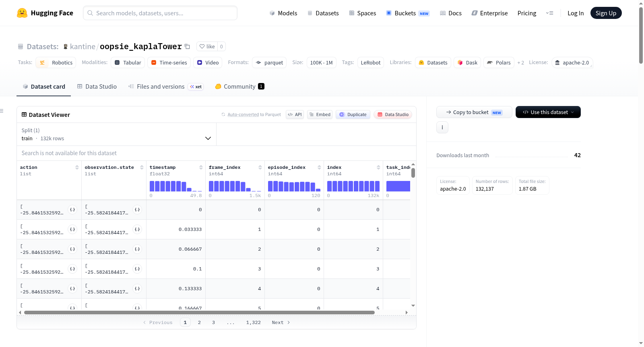Click the page's vertical scrollbar

[641, 35]
